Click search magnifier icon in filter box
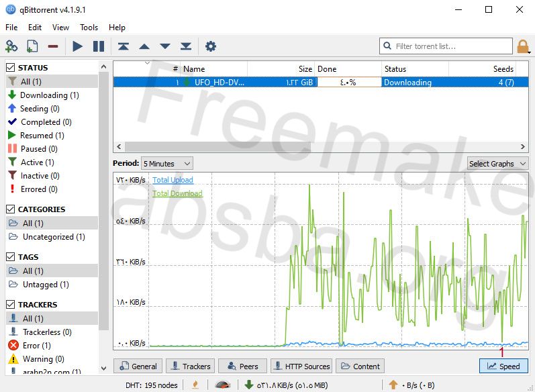Image resolution: width=535 pixels, height=392 pixels. pos(387,46)
